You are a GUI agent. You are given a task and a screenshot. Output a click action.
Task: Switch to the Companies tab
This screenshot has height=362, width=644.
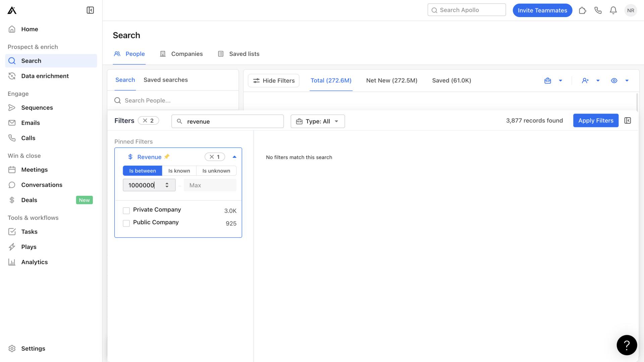[x=186, y=54]
